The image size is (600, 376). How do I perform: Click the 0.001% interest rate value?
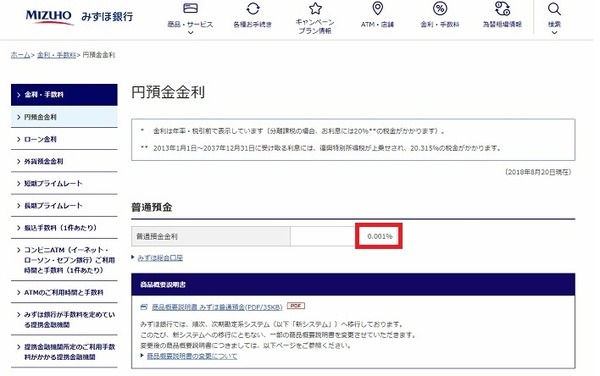pos(380,236)
